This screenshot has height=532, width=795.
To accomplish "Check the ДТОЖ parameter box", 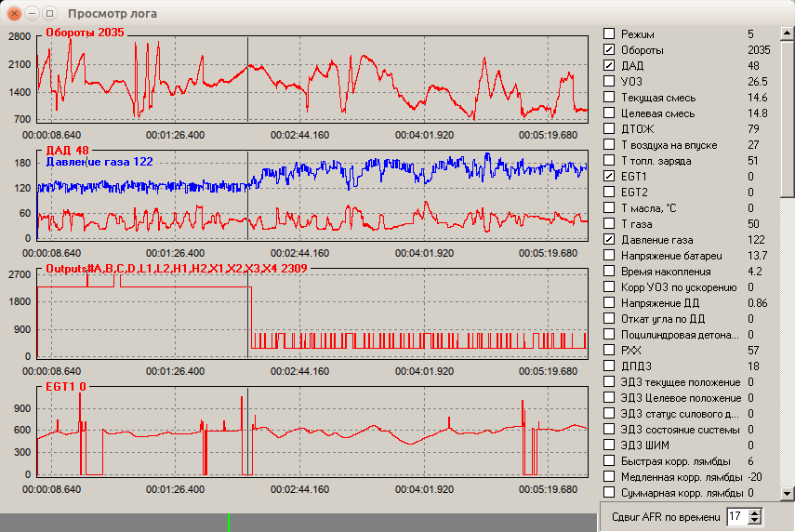I will coord(609,129).
